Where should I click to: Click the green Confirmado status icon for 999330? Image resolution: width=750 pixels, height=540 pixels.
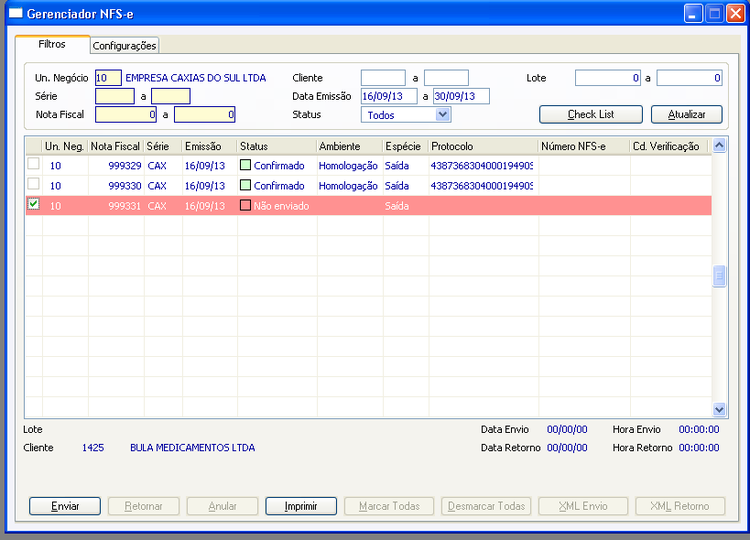(245, 185)
